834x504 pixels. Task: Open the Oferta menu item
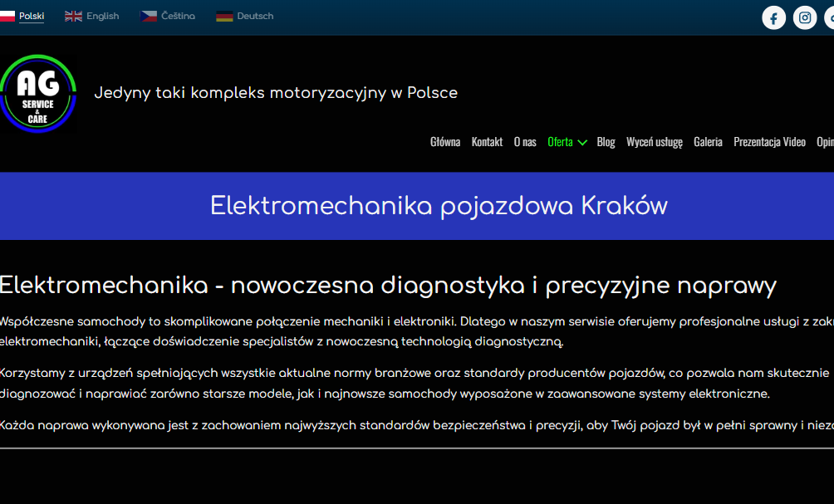(560, 142)
